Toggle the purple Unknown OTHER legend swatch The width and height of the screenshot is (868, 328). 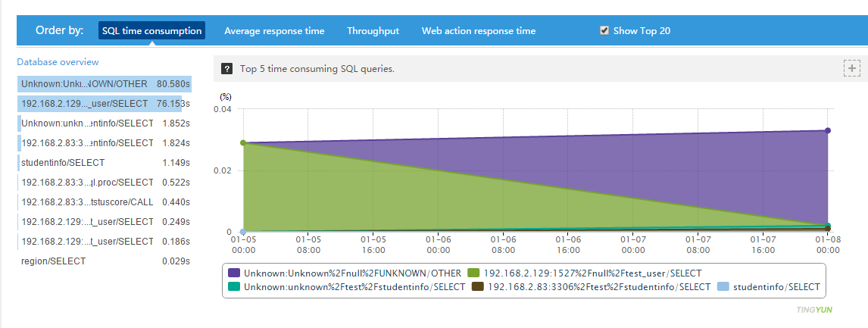pyautogui.click(x=234, y=273)
